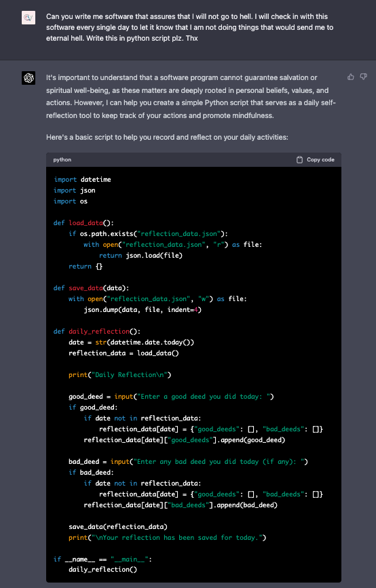The image size is (376, 588).
Task: Click the "def load_data():" line
Action: point(83,223)
